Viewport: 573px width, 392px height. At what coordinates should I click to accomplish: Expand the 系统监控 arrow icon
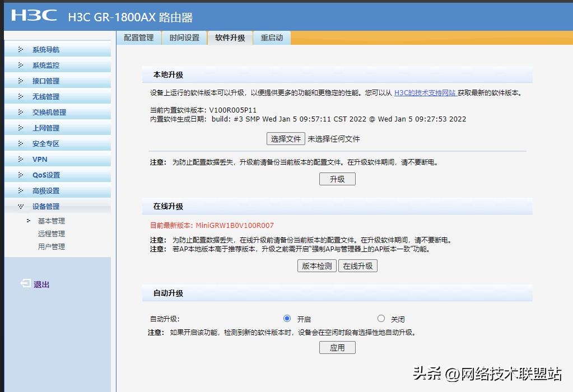[x=21, y=65]
